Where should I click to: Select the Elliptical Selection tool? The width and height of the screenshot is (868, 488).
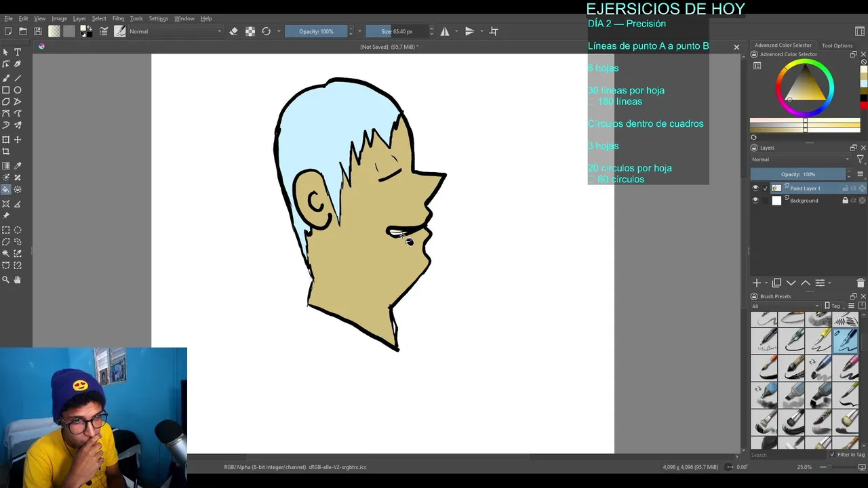(x=18, y=230)
